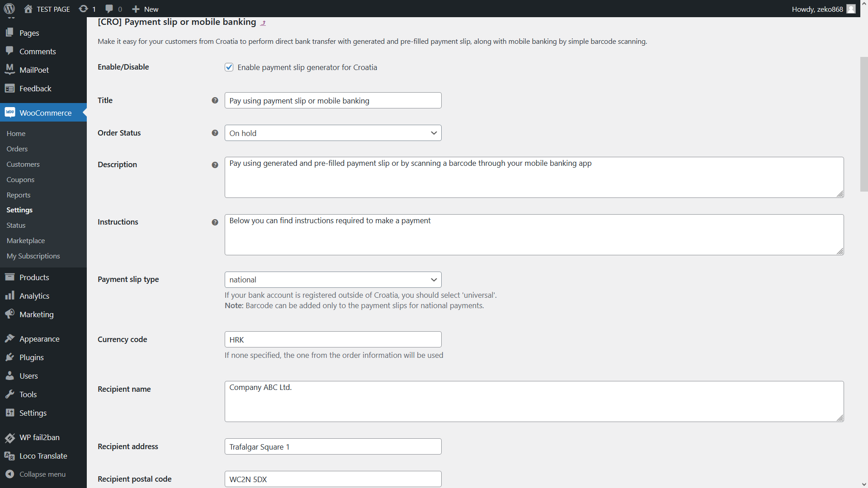The height and width of the screenshot is (488, 868).
Task: Click New in the admin bar
Action: tap(151, 9)
